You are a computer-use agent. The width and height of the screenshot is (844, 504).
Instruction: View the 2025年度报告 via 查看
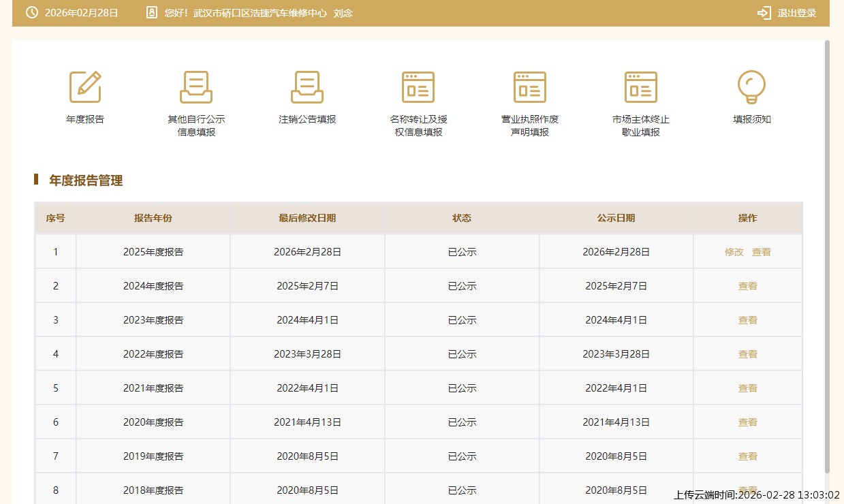(x=761, y=252)
